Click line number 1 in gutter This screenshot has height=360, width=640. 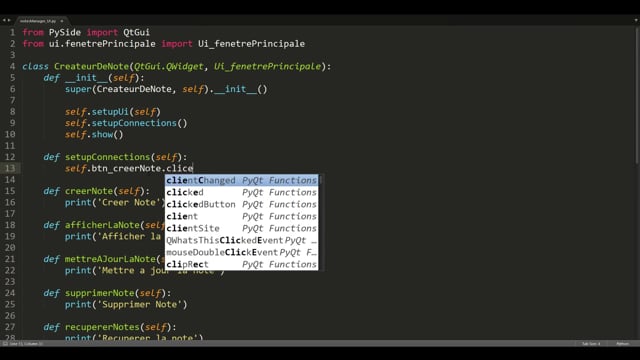click(12, 32)
